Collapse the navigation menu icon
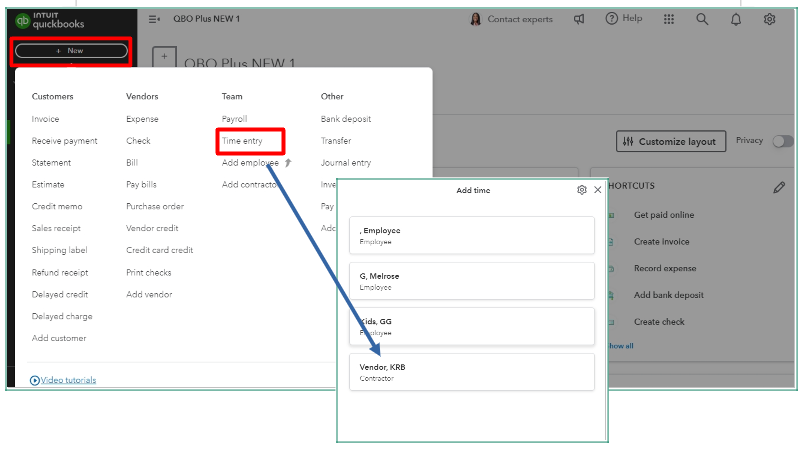Image resolution: width=802 pixels, height=452 pixels. tap(154, 19)
